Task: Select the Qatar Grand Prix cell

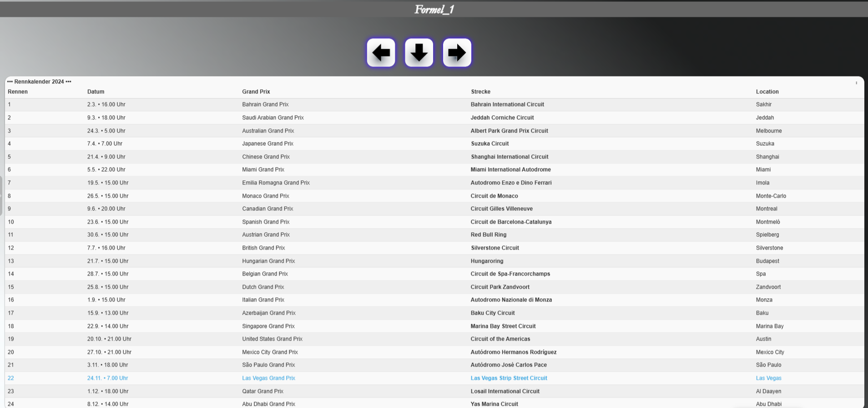Action: pyautogui.click(x=262, y=391)
